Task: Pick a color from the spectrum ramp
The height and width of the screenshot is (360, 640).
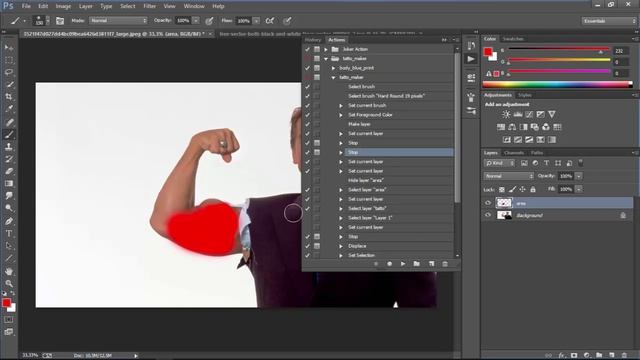Action: coord(557,85)
